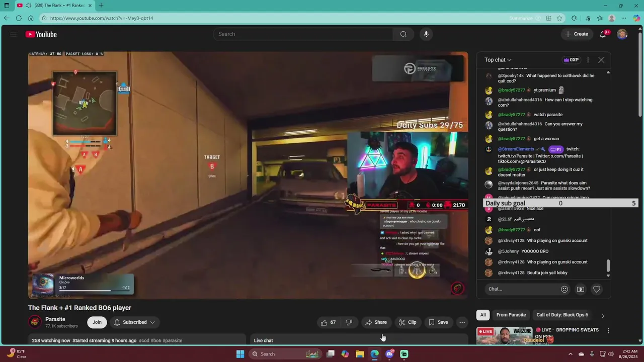Image resolution: width=644 pixels, height=362 pixels.
Task: Open @StreamElements name in chat
Action: click(516, 149)
